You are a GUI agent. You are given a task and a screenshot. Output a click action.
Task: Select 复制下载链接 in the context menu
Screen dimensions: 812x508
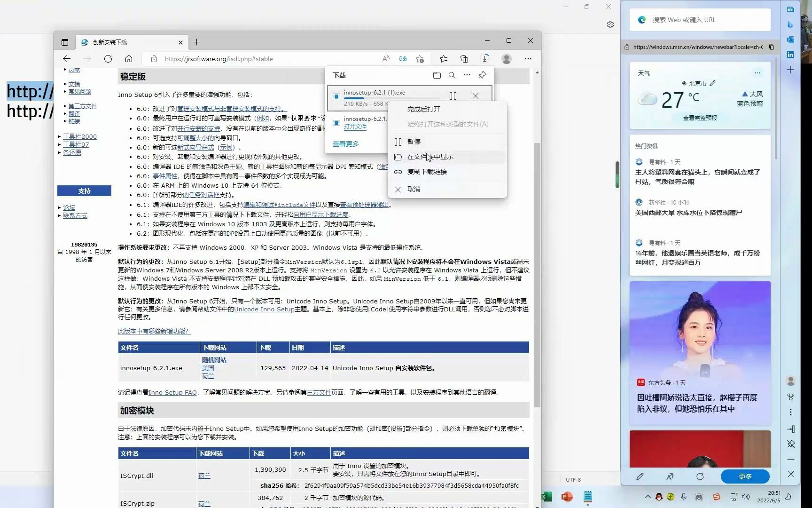point(447,172)
